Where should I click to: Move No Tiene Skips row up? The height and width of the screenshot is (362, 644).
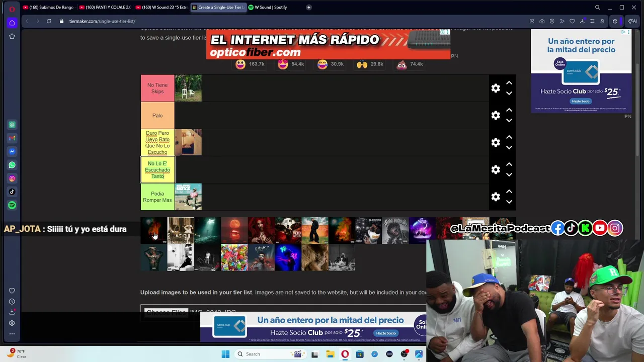pyautogui.click(x=509, y=83)
